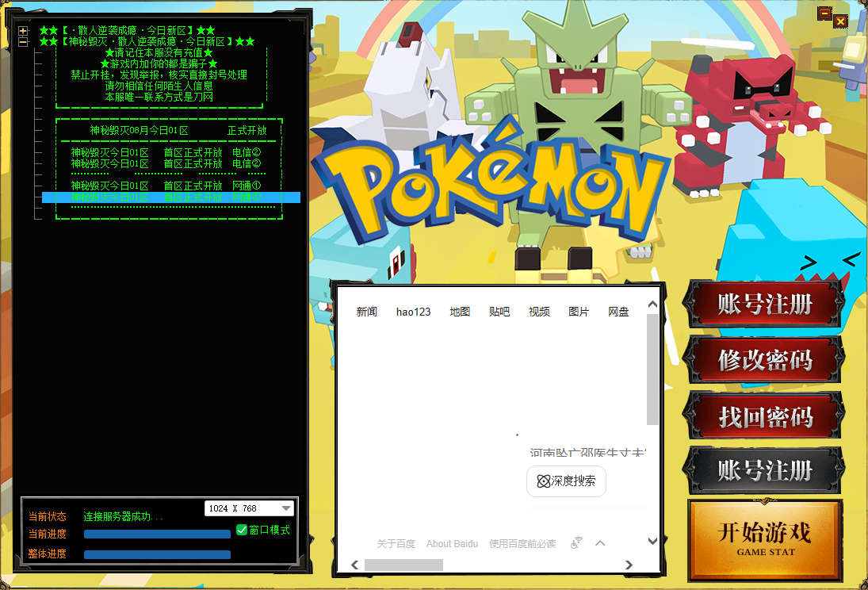The height and width of the screenshot is (590, 868).
Task: Click the upward chevron in Baidu footer
Action: (600, 543)
